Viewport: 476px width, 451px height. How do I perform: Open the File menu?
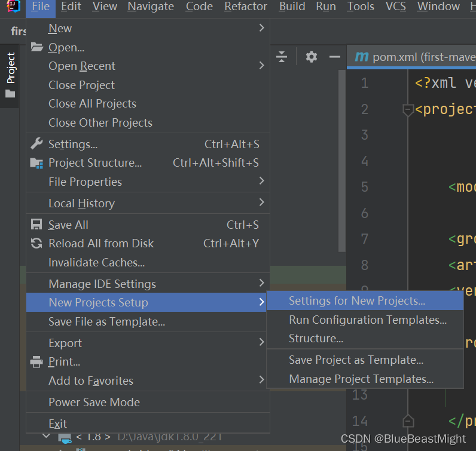pyautogui.click(x=41, y=7)
